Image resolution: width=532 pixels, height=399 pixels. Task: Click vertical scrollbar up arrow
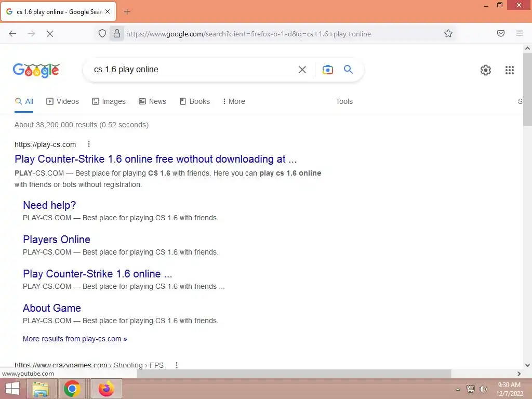click(527, 48)
